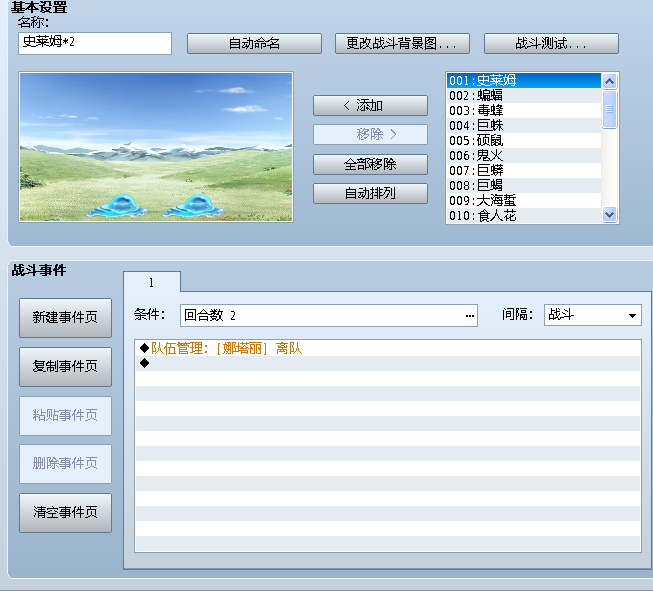
Task: Click 新建事件页 button
Action: 65,317
